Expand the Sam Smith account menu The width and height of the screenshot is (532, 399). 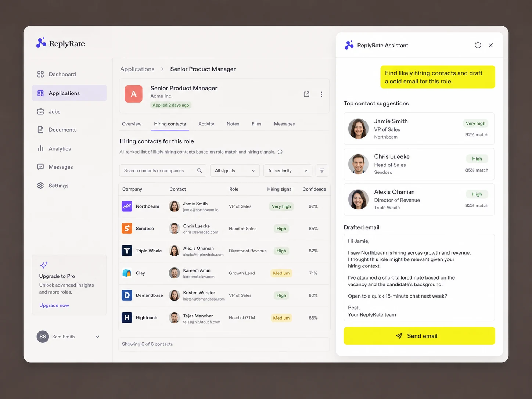click(97, 337)
